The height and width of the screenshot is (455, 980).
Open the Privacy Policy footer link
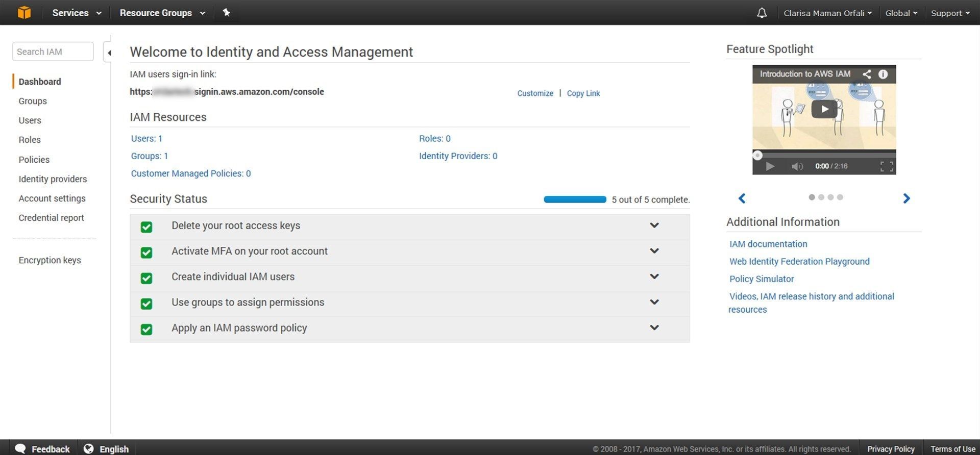coord(891,449)
